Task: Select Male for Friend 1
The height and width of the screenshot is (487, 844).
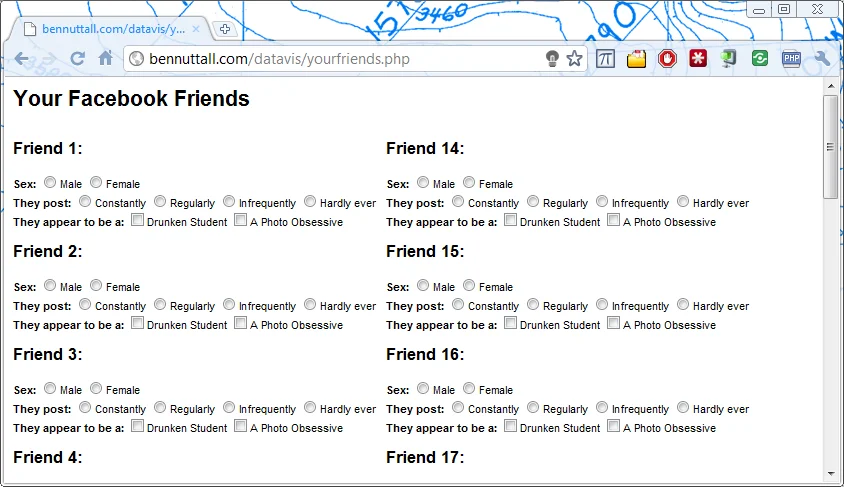Action: pos(50,182)
